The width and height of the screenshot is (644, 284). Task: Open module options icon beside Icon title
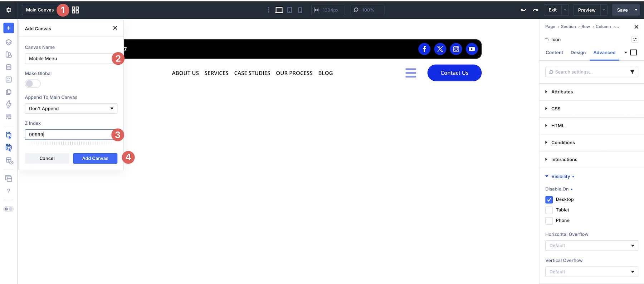635,39
